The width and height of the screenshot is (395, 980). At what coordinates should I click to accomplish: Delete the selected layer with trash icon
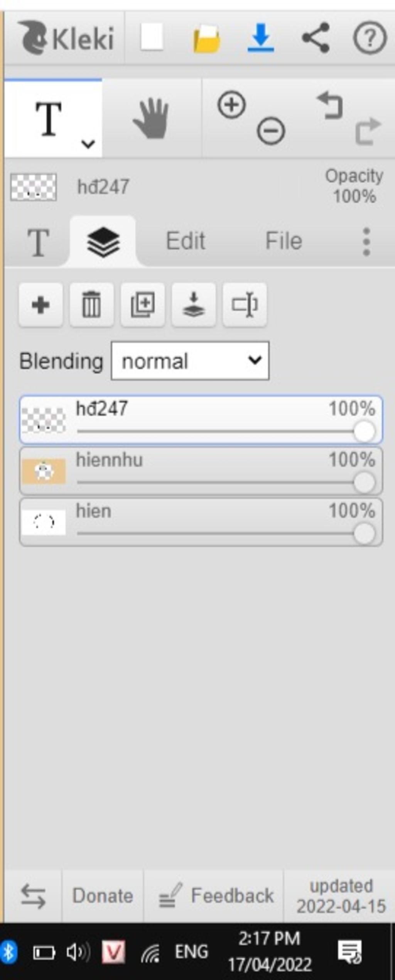point(91,305)
